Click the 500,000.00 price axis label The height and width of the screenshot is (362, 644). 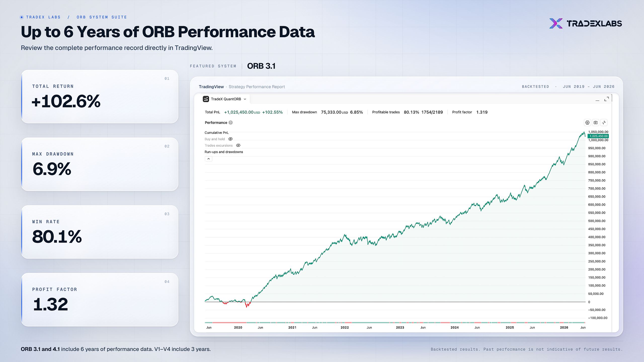tap(597, 221)
